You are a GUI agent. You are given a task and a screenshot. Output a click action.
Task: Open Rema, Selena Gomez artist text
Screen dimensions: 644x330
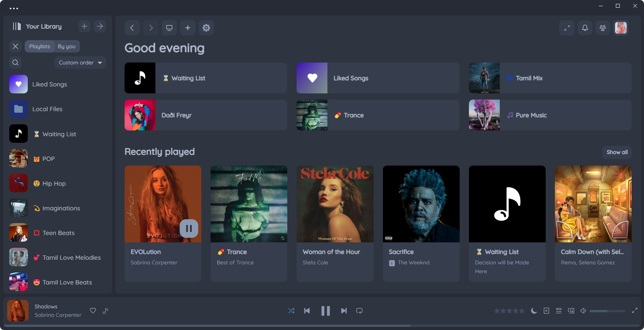pyautogui.click(x=588, y=262)
